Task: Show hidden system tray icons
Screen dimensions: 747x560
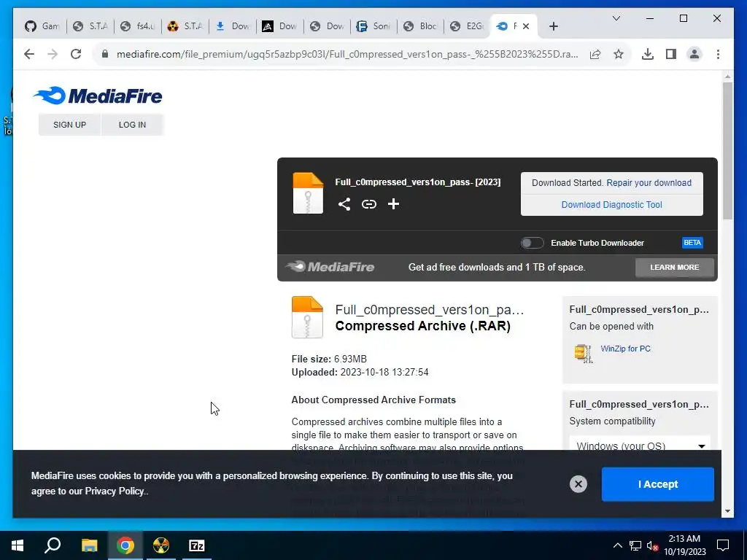Action: (x=617, y=545)
